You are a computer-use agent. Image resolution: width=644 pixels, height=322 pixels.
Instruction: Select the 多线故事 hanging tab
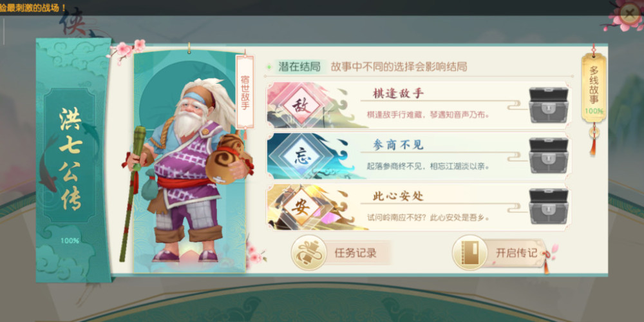click(594, 88)
